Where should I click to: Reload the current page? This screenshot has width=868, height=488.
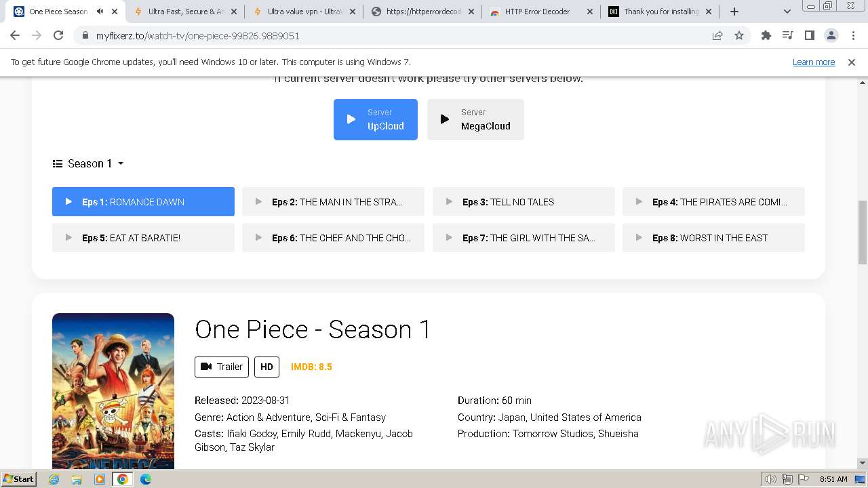point(58,36)
